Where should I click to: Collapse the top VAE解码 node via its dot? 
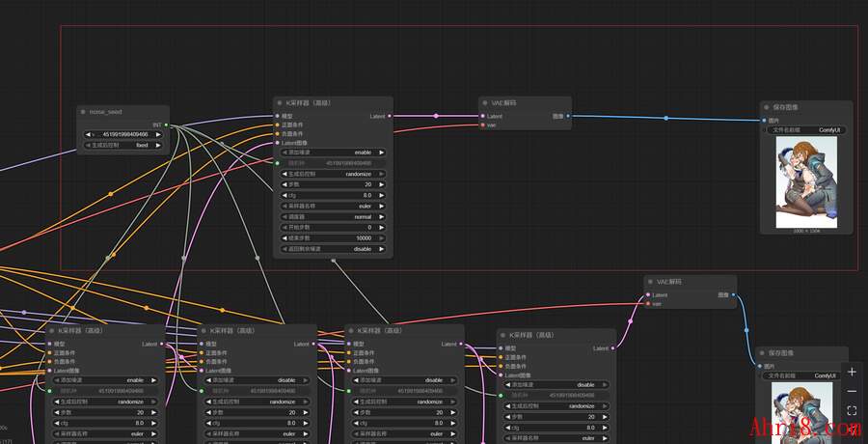486,102
